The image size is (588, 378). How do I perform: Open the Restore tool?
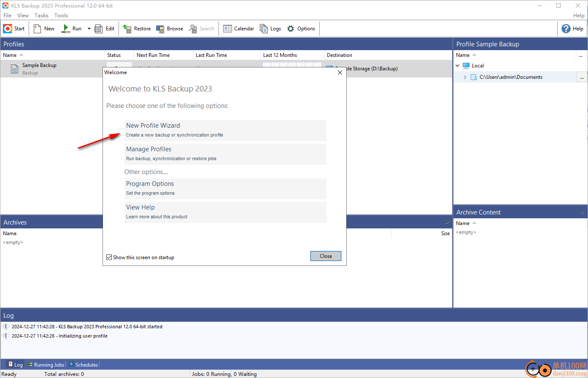[x=137, y=29]
